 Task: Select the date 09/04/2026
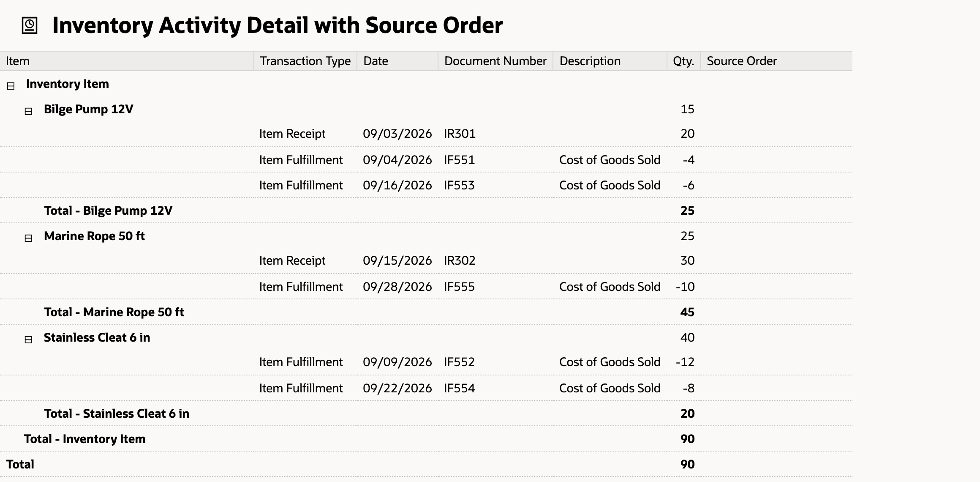point(397,160)
